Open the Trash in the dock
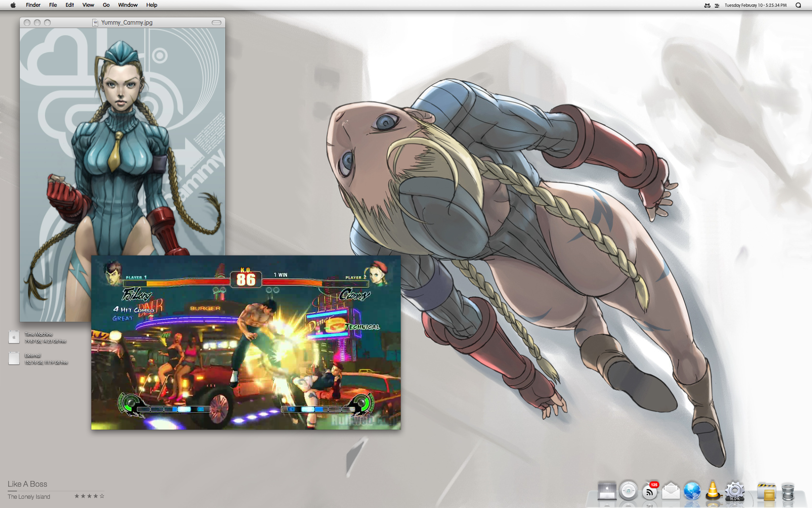The height and width of the screenshot is (508, 812). tap(788, 492)
